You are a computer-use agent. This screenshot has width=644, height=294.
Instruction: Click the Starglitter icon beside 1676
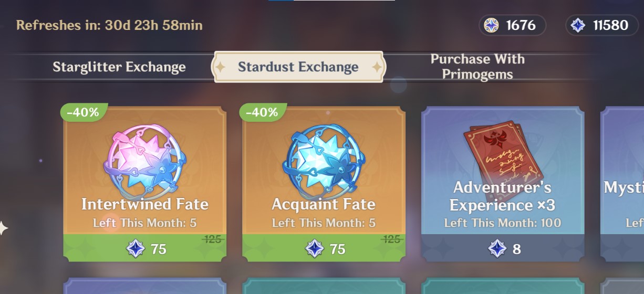(491, 25)
